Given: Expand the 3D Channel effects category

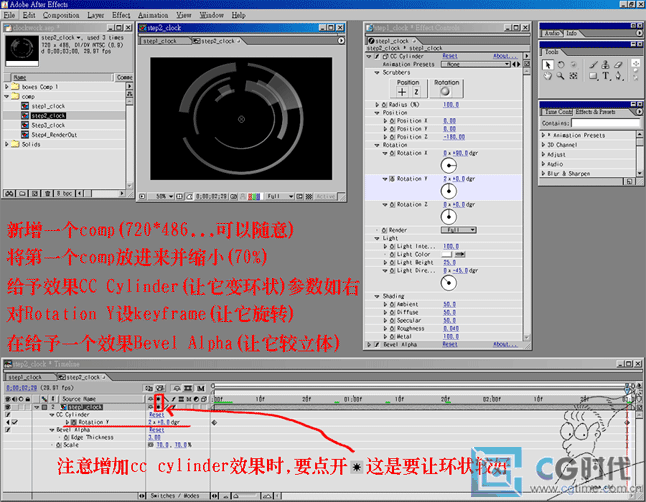Looking at the screenshot, I should click(x=543, y=145).
